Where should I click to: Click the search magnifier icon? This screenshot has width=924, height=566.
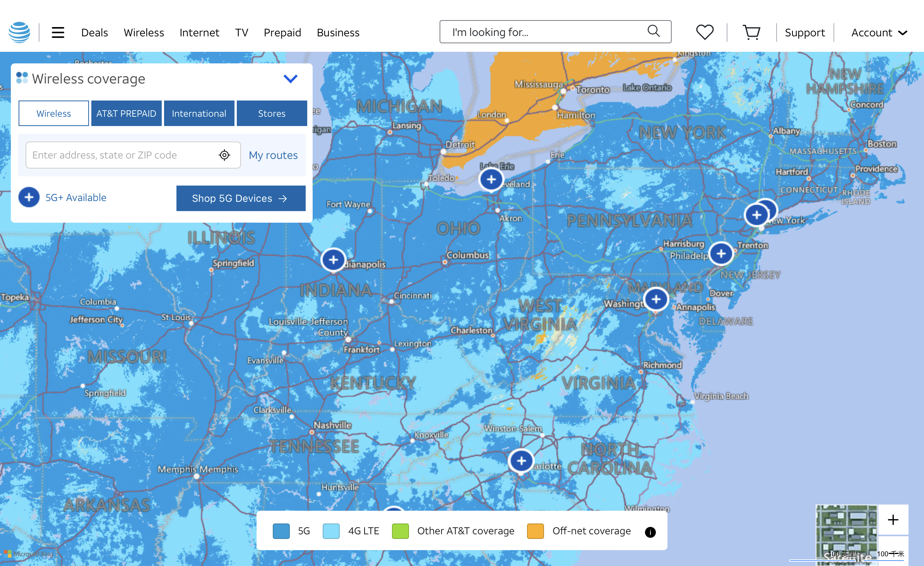(x=654, y=31)
